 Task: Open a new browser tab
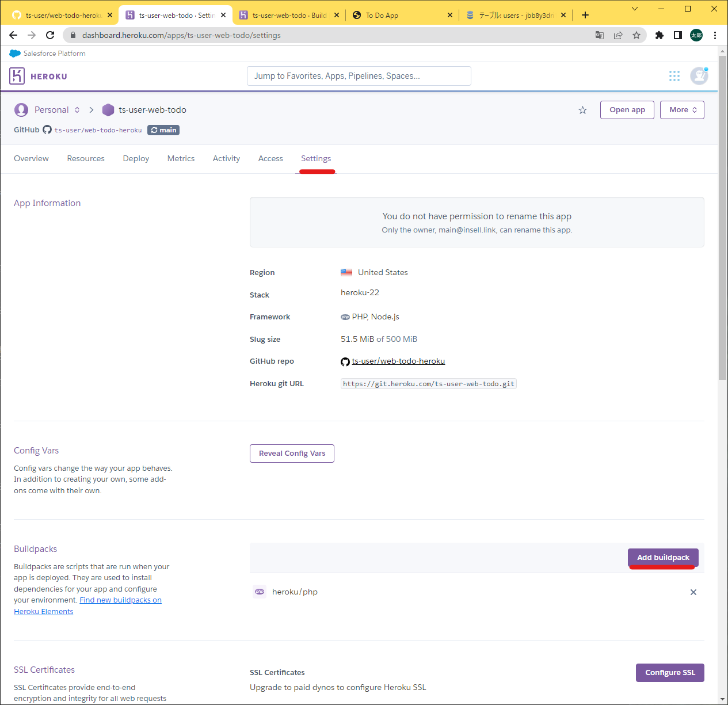[585, 15]
